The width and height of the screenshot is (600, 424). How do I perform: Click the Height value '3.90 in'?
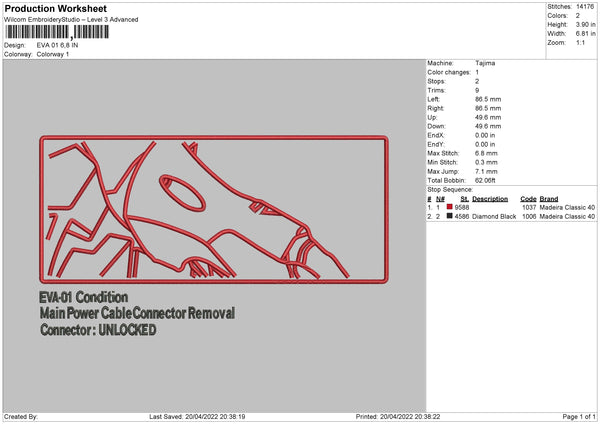[585, 24]
